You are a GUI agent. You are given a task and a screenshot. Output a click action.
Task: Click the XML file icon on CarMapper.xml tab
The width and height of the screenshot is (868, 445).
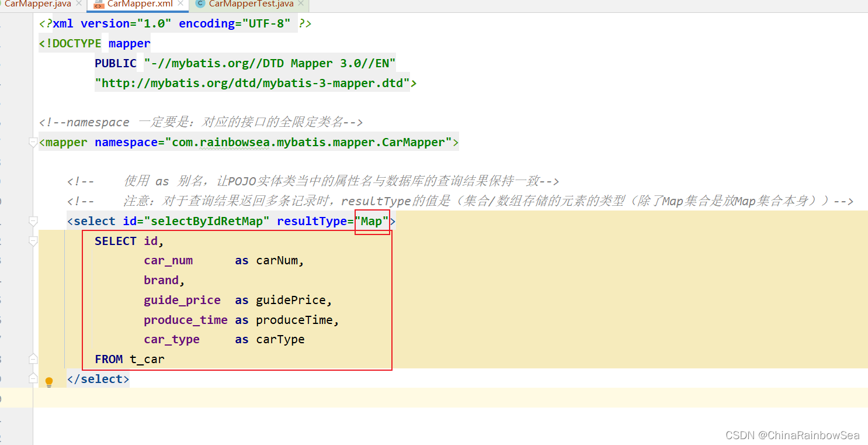pos(98,4)
